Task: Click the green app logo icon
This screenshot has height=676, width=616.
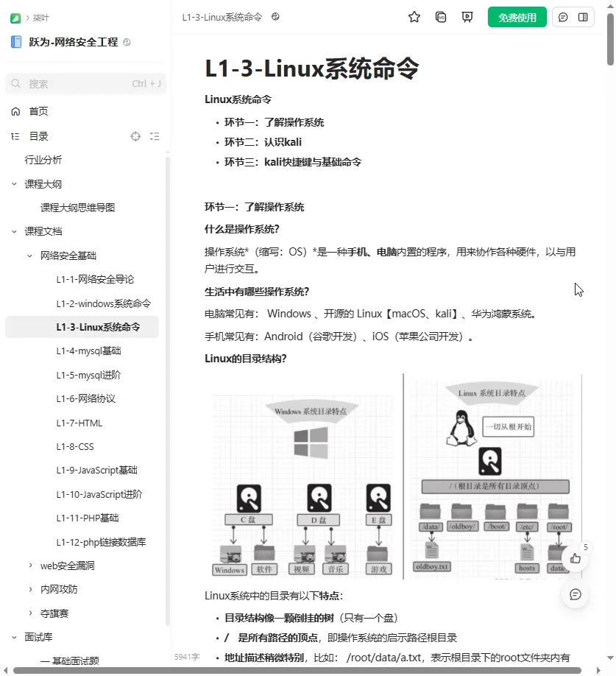Action: click(x=15, y=18)
